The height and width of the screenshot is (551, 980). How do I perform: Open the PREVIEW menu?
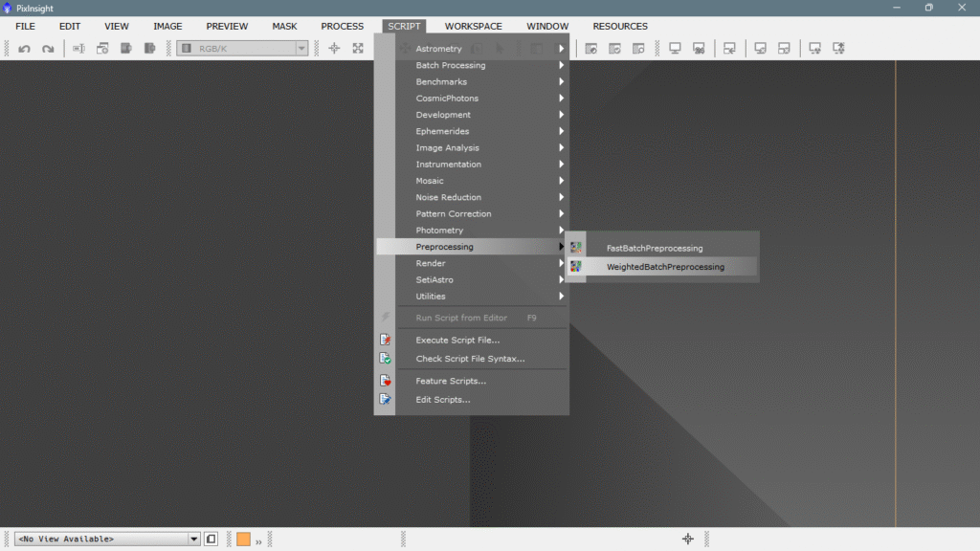(x=227, y=26)
